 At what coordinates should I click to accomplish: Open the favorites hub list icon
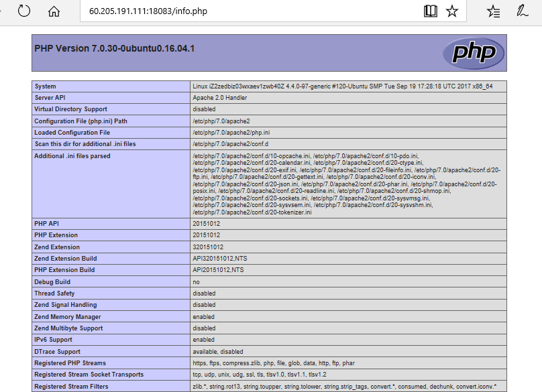tap(493, 11)
